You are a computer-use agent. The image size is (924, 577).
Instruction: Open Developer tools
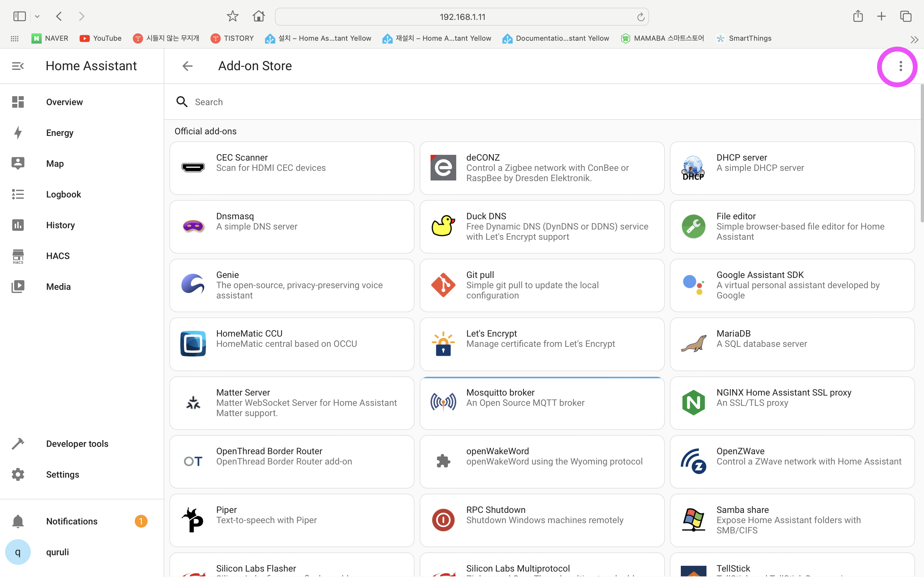77,444
